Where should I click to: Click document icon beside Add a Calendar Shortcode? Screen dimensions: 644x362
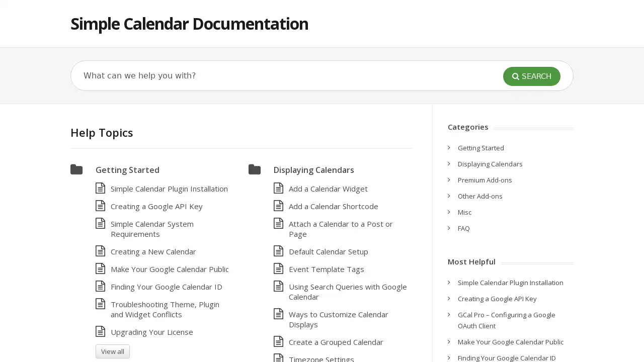[279, 206]
